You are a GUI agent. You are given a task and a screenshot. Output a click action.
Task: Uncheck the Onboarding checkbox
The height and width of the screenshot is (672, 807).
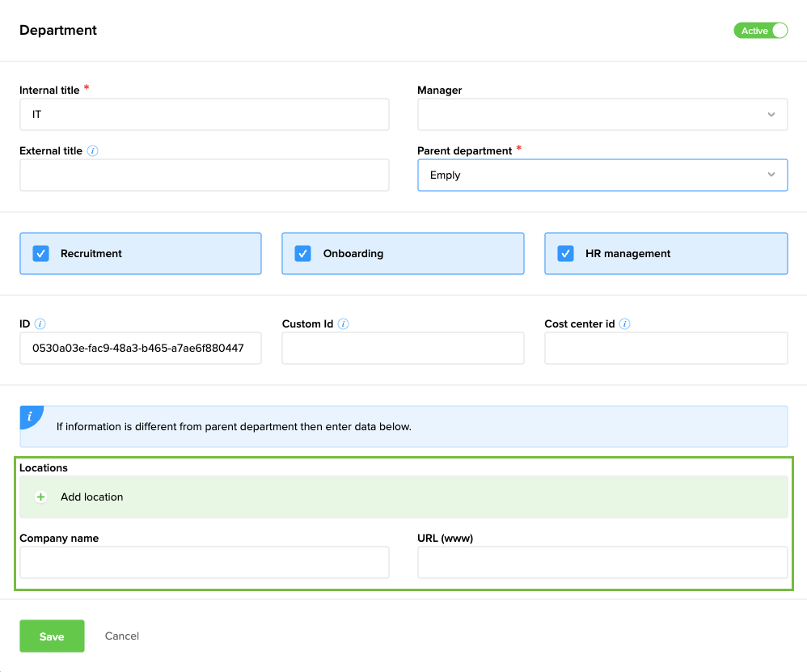(x=303, y=254)
